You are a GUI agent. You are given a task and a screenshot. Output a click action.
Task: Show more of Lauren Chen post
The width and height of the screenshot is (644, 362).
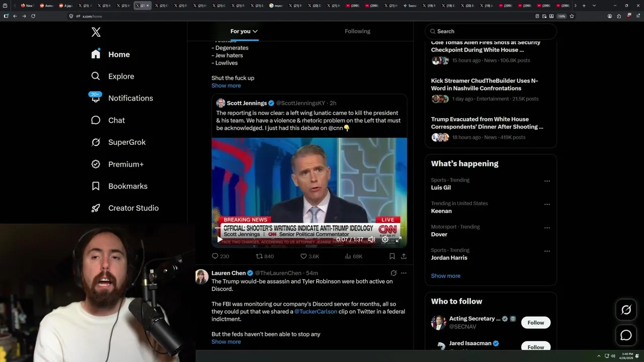pos(226,342)
